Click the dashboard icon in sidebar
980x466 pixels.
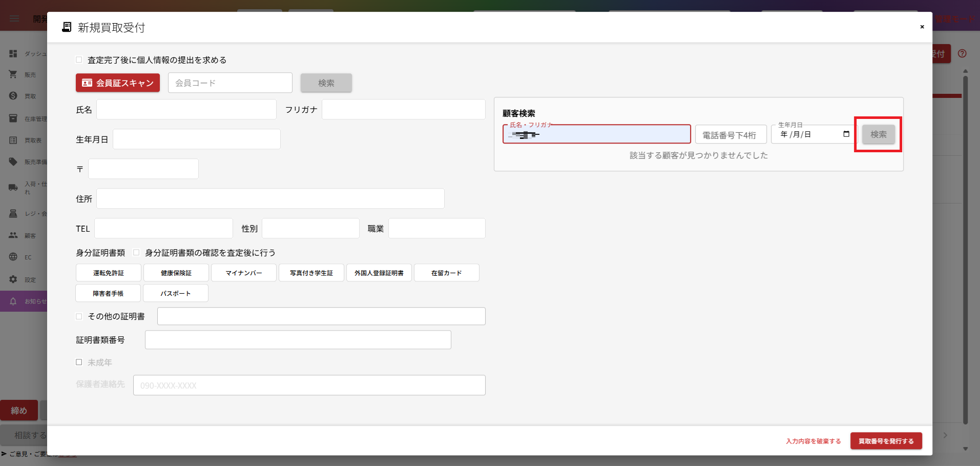point(13,53)
